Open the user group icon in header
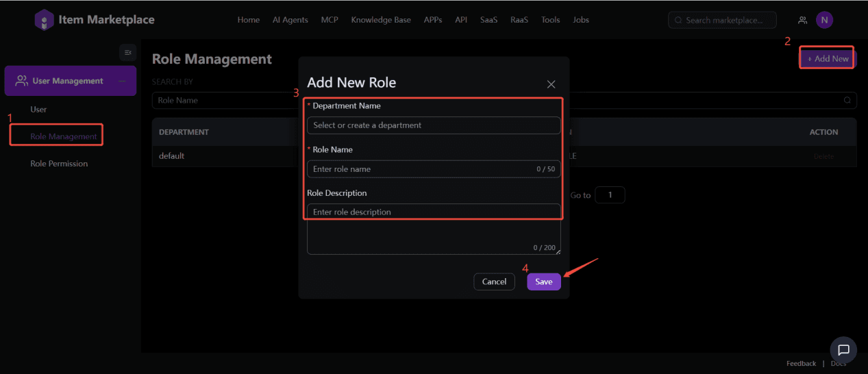Image resolution: width=868 pixels, height=374 pixels. coord(802,20)
